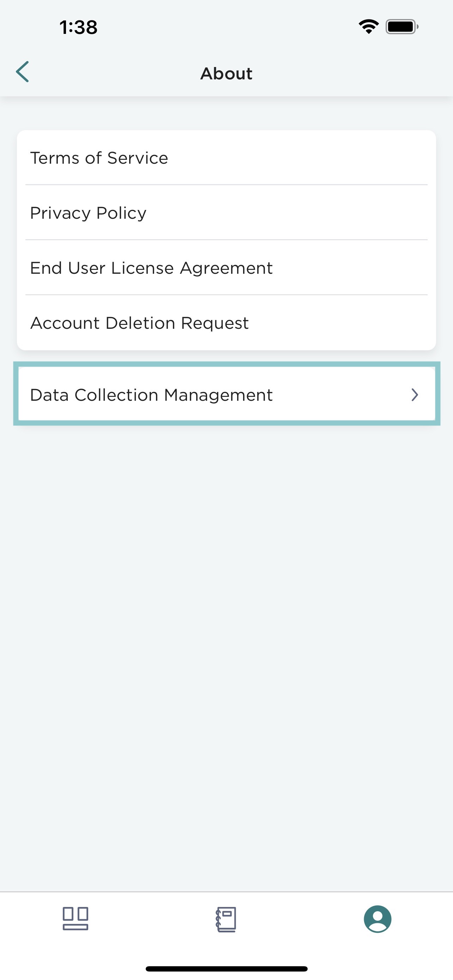
Task: Switch to the notebook journal tab
Action: coord(226,919)
